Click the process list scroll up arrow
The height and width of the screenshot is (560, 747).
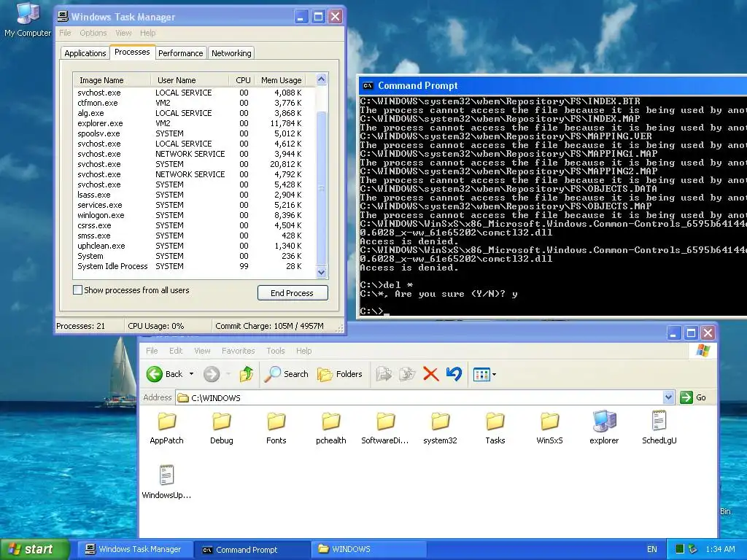tap(322, 79)
